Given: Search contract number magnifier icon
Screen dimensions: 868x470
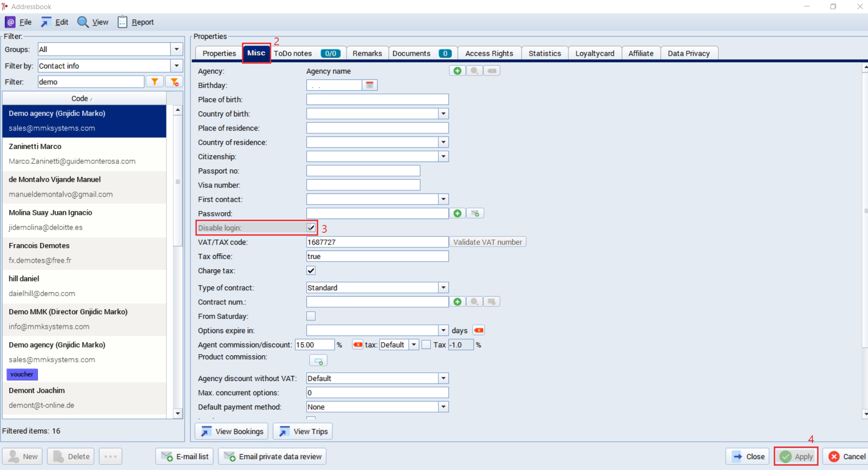Looking at the screenshot, I should (474, 302).
